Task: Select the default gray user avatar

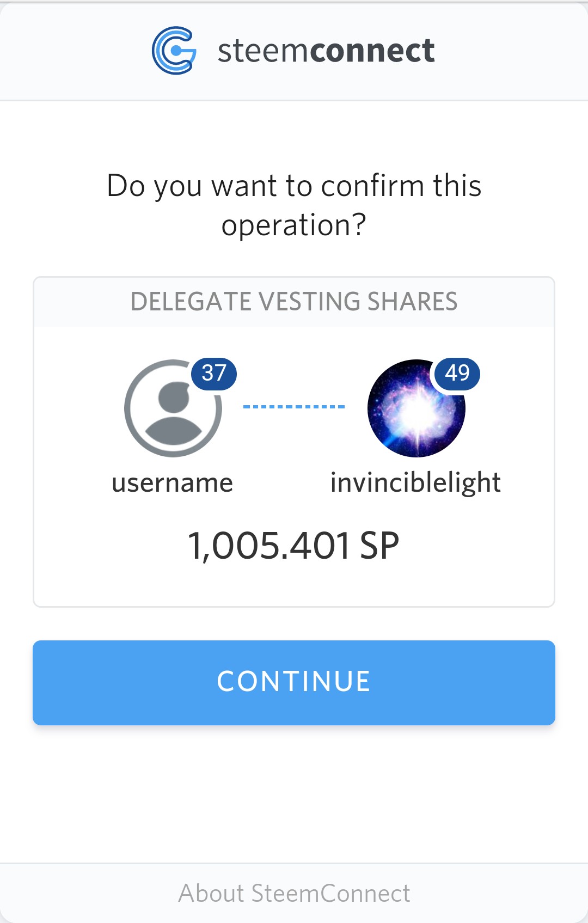Action: (173, 408)
